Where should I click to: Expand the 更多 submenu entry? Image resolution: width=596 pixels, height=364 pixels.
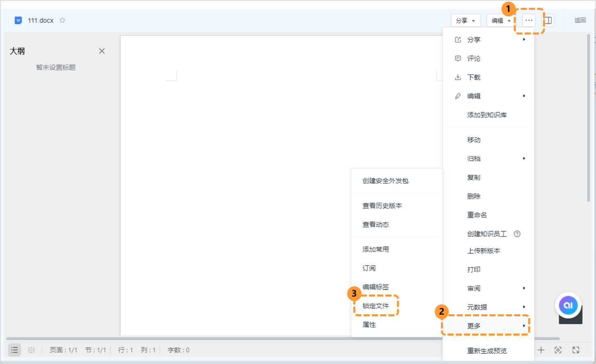coord(486,326)
